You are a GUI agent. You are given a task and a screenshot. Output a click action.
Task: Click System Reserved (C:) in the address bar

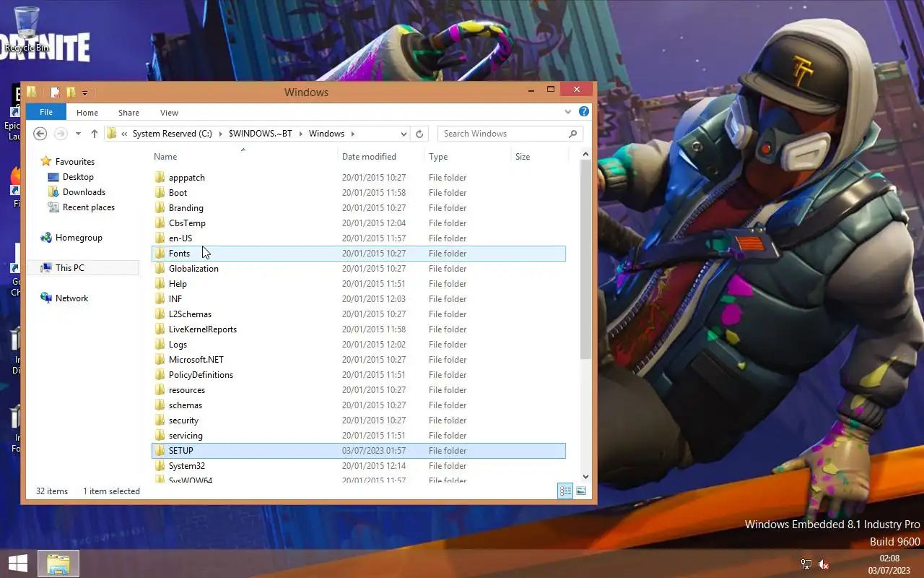coord(173,134)
